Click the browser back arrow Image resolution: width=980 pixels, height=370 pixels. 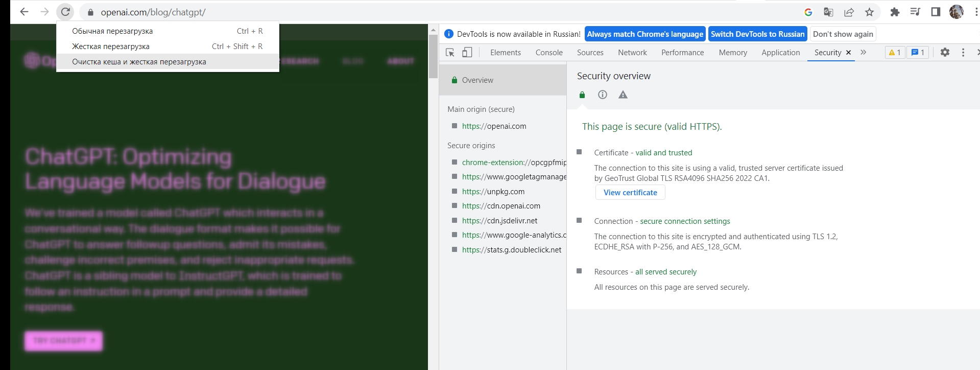(24, 12)
